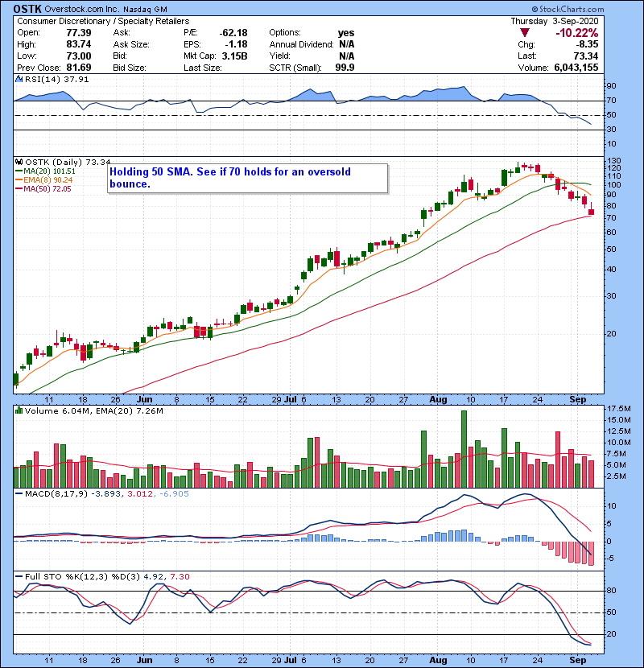Screen dimensions: 644x668
Task: Click the OSTK ticker symbol in header
Action: [27, 9]
